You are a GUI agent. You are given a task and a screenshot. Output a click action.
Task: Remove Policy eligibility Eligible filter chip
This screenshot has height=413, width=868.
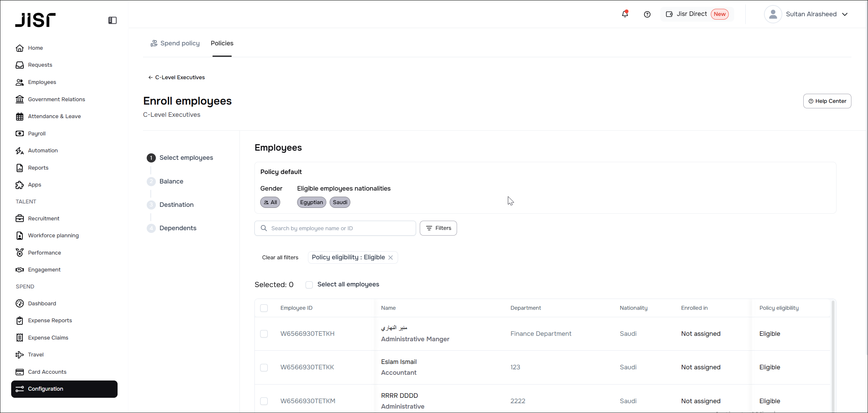[391, 258]
